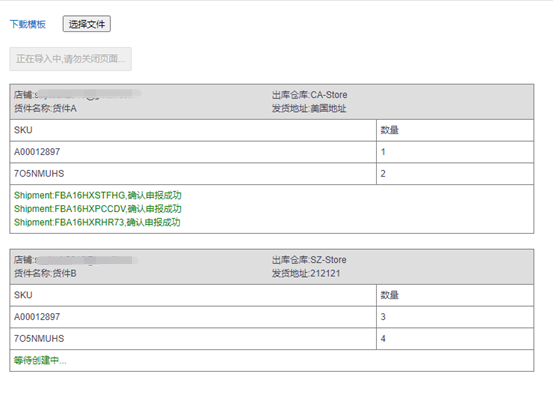Viewport: 553px width, 407px height.
Task: Click the 出库仓库:SZ-Store label
Action: click(309, 260)
